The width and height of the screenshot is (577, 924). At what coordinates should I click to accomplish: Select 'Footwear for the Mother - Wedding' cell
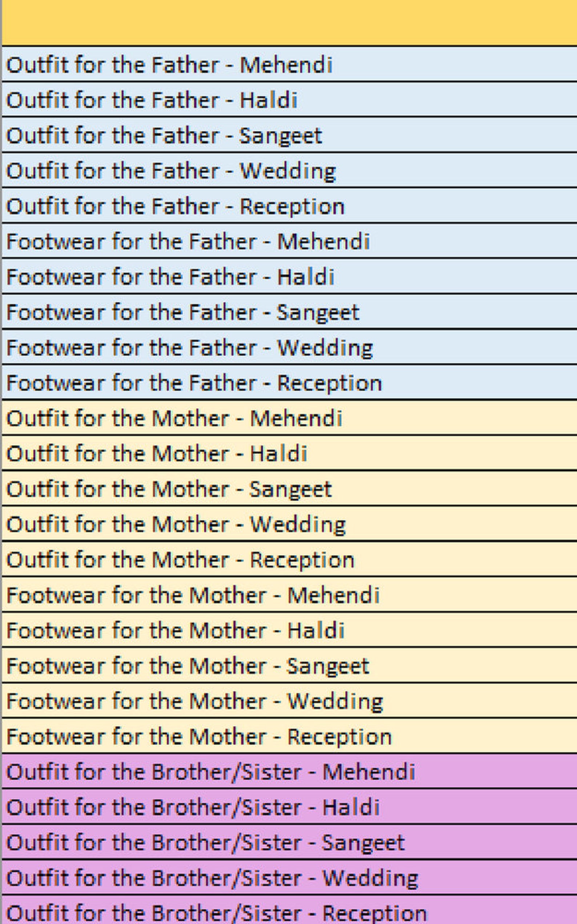coord(289,701)
